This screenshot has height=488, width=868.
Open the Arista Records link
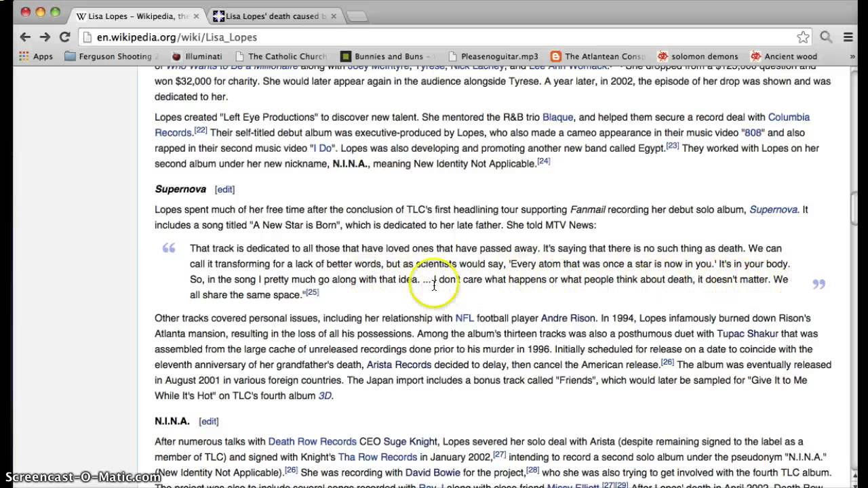pyautogui.click(x=399, y=365)
